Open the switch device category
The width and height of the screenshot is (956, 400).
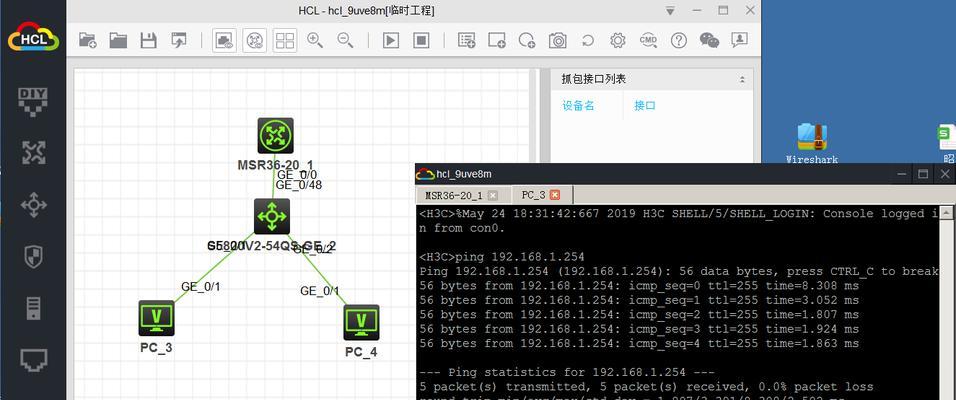pos(34,205)
